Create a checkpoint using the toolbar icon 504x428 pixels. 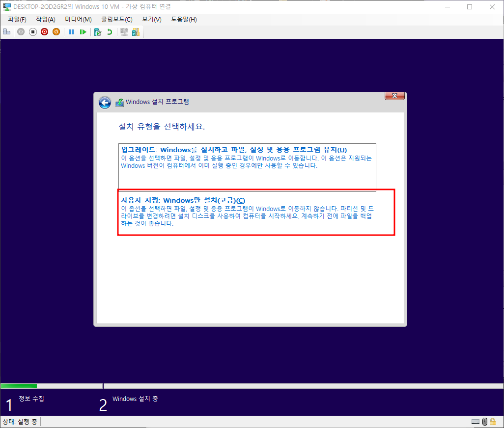[x=98, y=32]
